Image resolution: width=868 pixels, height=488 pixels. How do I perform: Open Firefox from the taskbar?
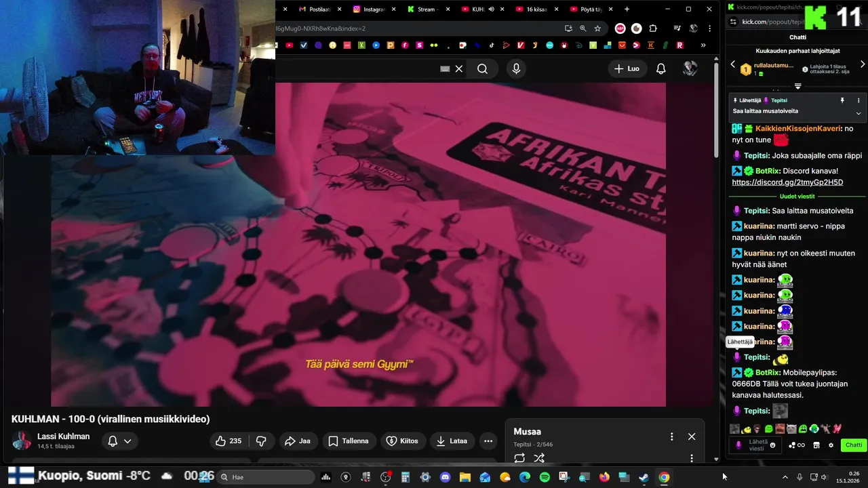pos(604,477)
